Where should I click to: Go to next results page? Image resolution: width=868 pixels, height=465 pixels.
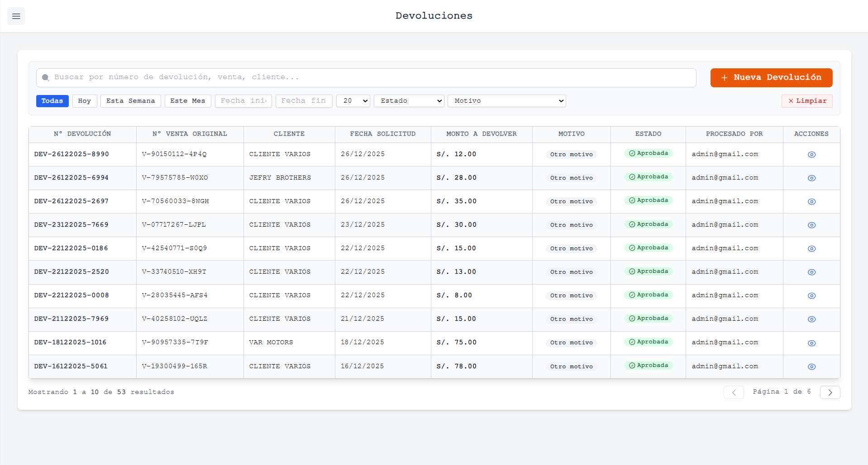pos(830,393)
